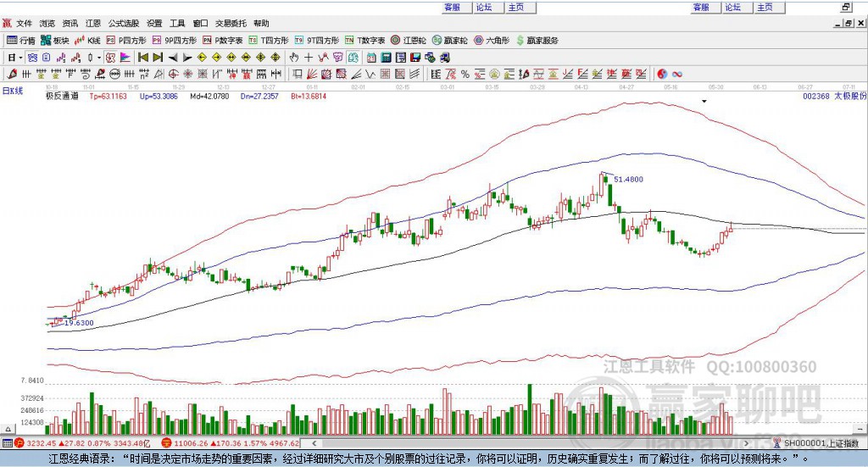Open P四方形 tool

coord(126,41)
